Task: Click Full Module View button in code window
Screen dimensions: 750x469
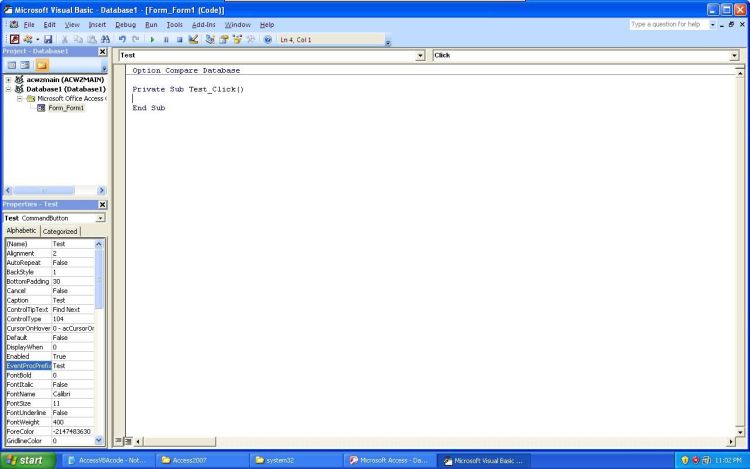Action: click(x=128, y=441)
